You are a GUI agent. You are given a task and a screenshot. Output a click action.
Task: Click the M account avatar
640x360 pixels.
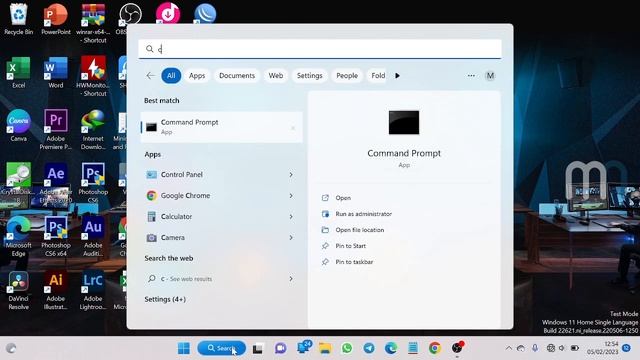pos(490,76)
